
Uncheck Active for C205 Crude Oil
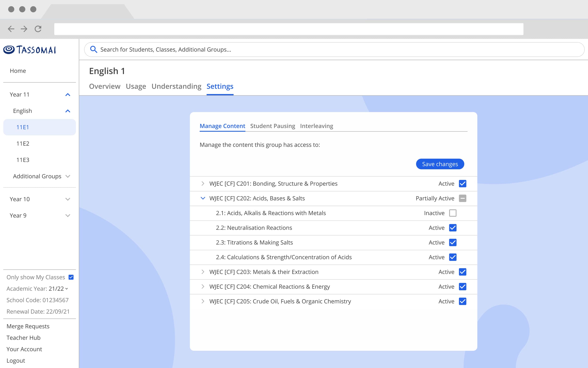(x=462, y=301)
